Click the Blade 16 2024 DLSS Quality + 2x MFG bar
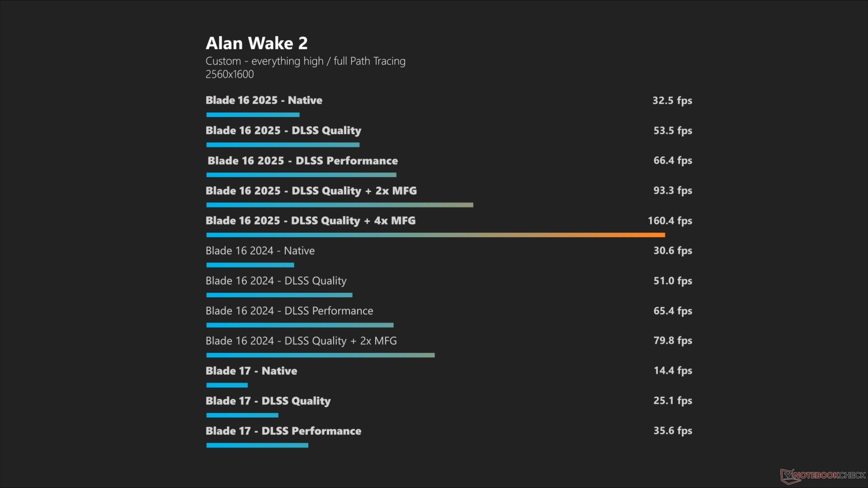The height and width of the screenshot is (488, 868). coord(320,355)
